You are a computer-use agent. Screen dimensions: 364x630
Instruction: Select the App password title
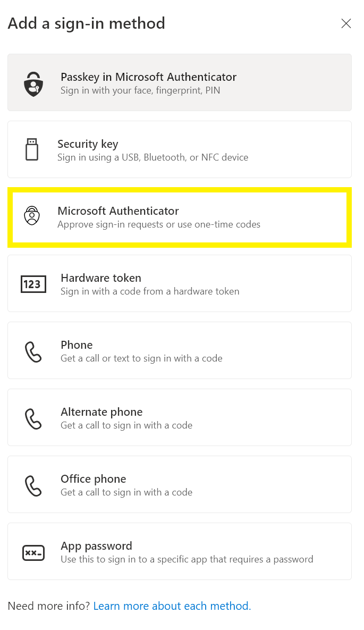coord(96,546)
